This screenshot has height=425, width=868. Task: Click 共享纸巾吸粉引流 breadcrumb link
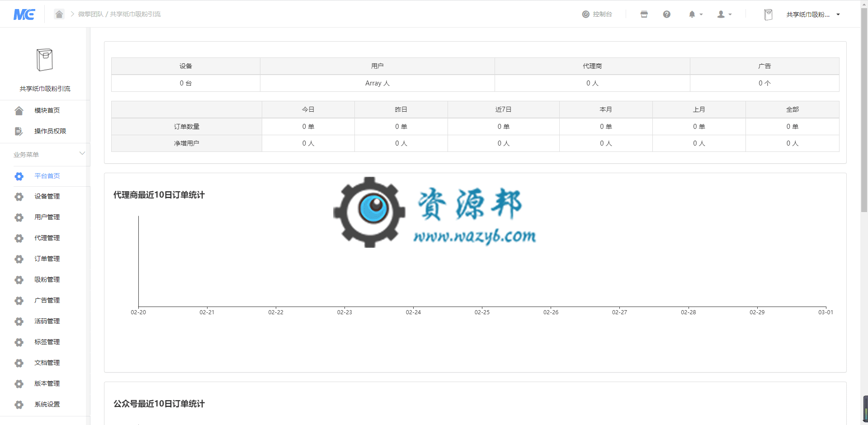[135, 14]
